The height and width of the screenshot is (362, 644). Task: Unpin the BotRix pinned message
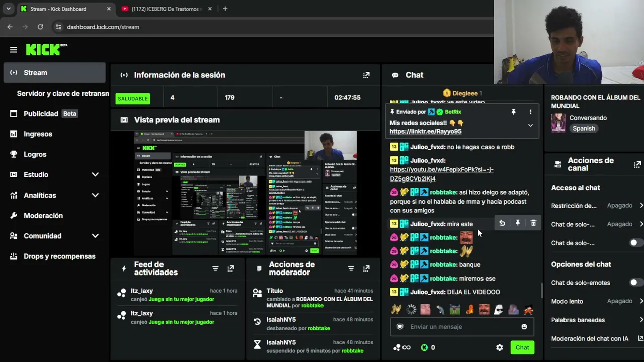(514, 112)
